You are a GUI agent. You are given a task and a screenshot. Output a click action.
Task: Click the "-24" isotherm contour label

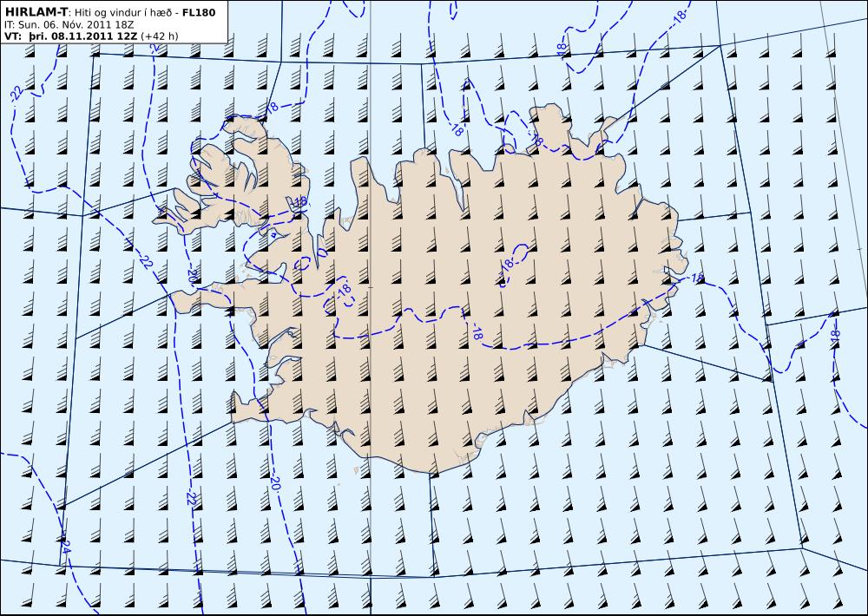[x=65, y=546]
